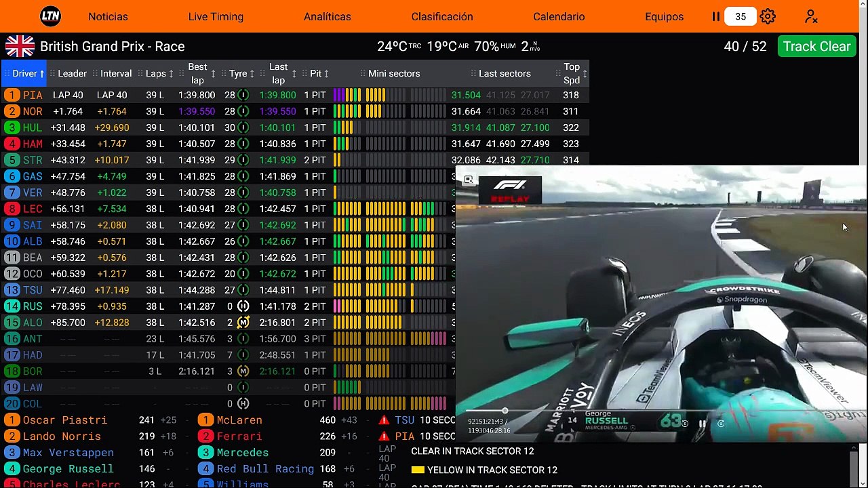Open the user account icon

coord(811,16)
